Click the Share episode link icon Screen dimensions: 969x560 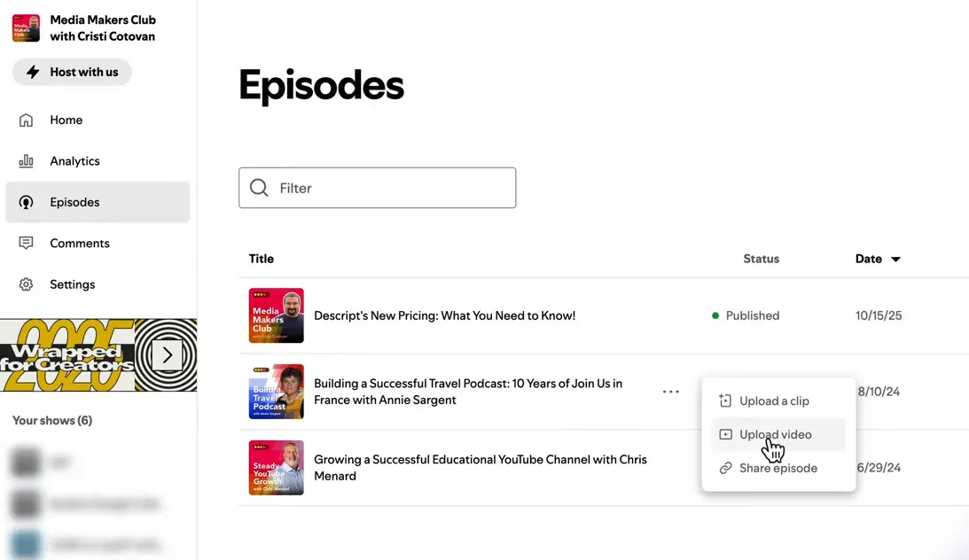coord(724,468)
